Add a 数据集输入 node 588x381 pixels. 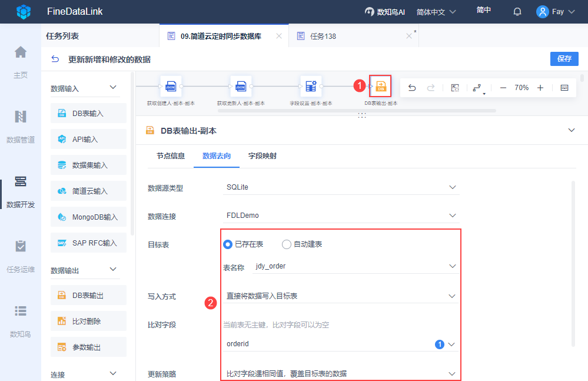pos(88,165)
